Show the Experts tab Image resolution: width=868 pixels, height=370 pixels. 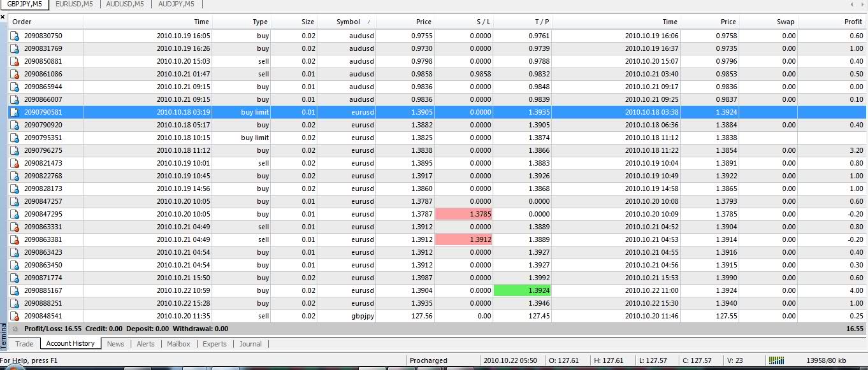coord(215,344)
